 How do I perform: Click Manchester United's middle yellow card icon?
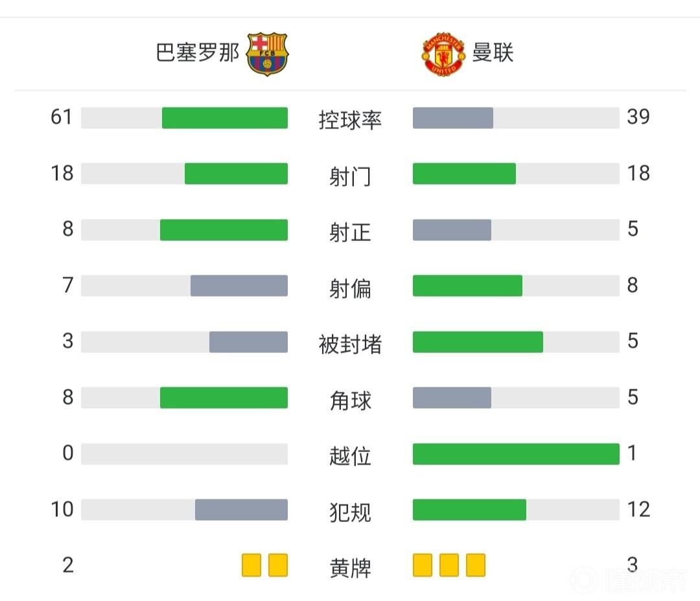(x=449, y=565)
